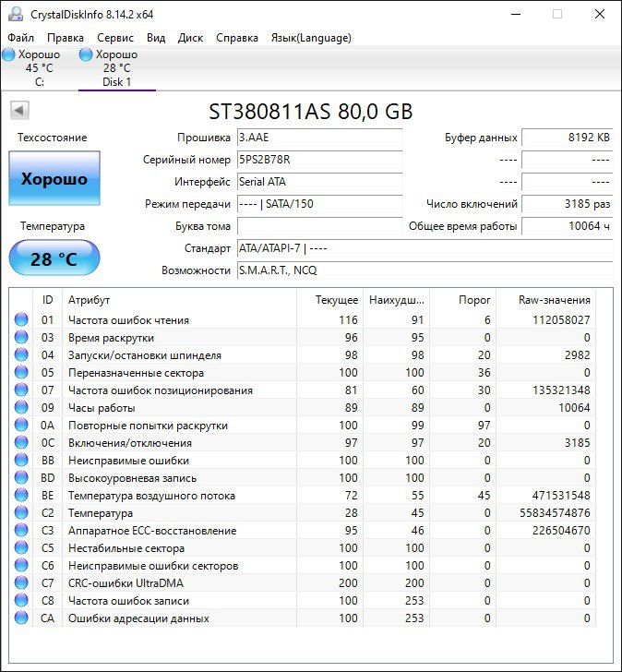Click the buffer size field 8192 KB
The height and width of the screenshot is (672, 622).
pyautogui.click(x=568, y=138)
